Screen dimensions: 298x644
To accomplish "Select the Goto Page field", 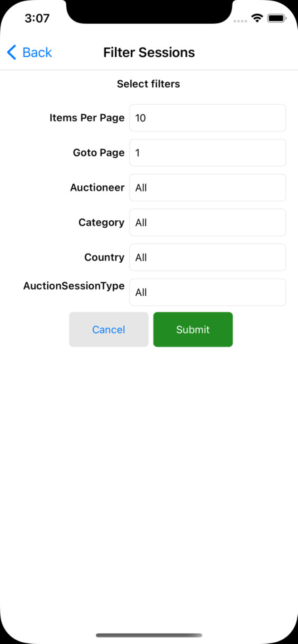I will point(208,152).
